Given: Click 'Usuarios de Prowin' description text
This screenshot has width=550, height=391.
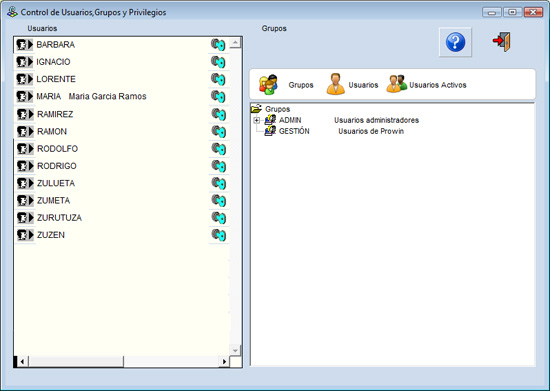Looking at the screenshot, I should coord(371,131).
